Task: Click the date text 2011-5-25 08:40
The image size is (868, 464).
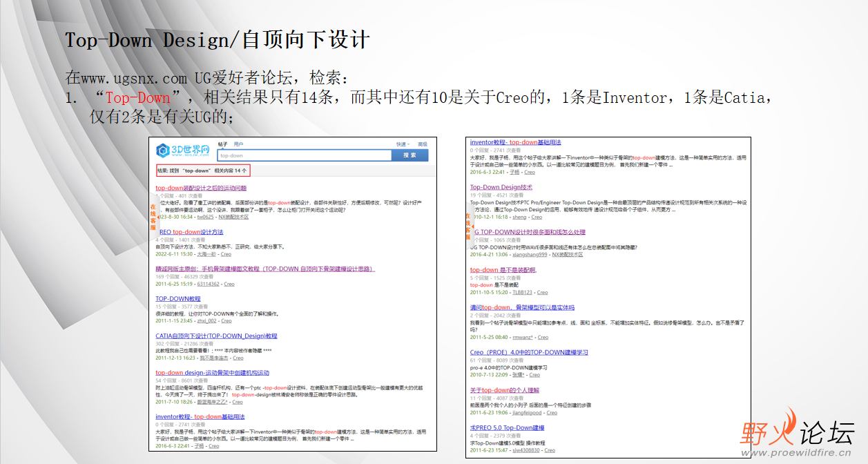Action: 489,337
